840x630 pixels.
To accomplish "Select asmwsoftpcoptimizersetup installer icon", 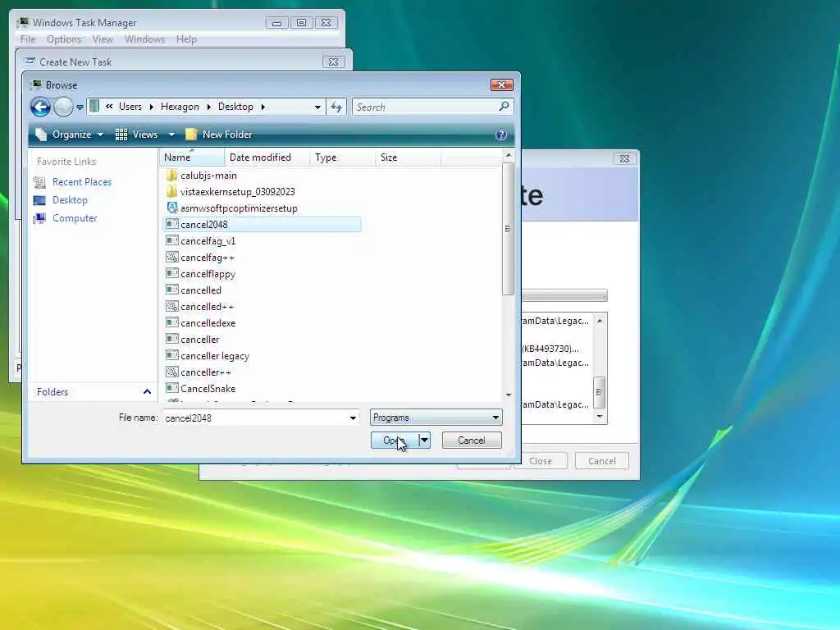I will [x=172, y=208].
